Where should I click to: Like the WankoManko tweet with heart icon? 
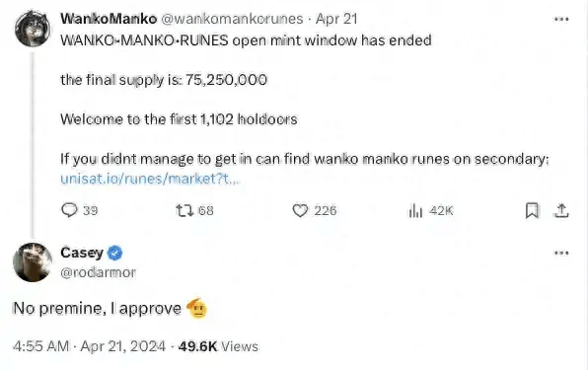click(300, 211)
